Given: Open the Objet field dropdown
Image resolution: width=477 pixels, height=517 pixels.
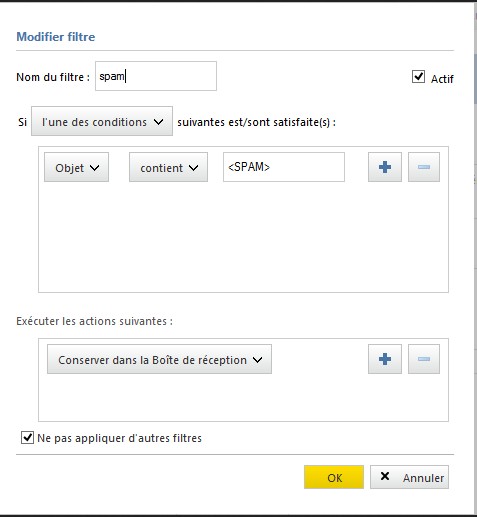Looking at the screenshot, I should pos(76,167).
